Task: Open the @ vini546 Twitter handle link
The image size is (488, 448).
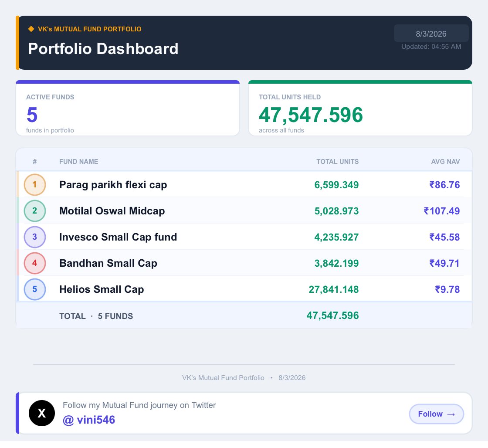Action: click(89, 420)
